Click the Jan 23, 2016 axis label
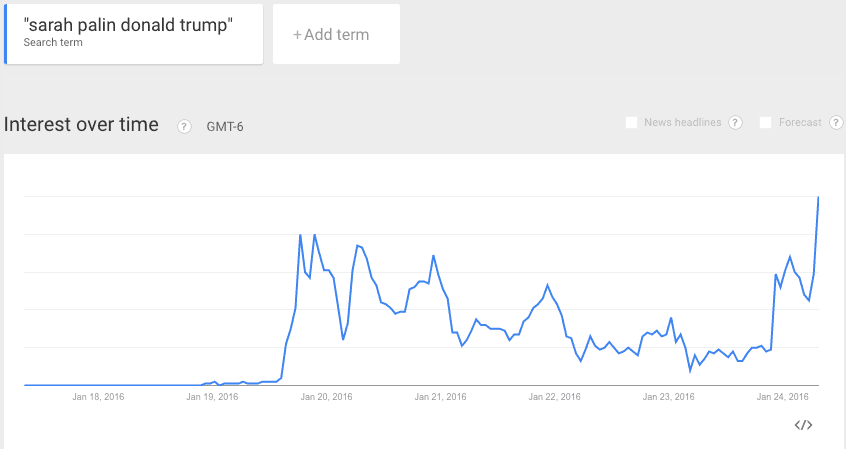 tap(668, 397)
